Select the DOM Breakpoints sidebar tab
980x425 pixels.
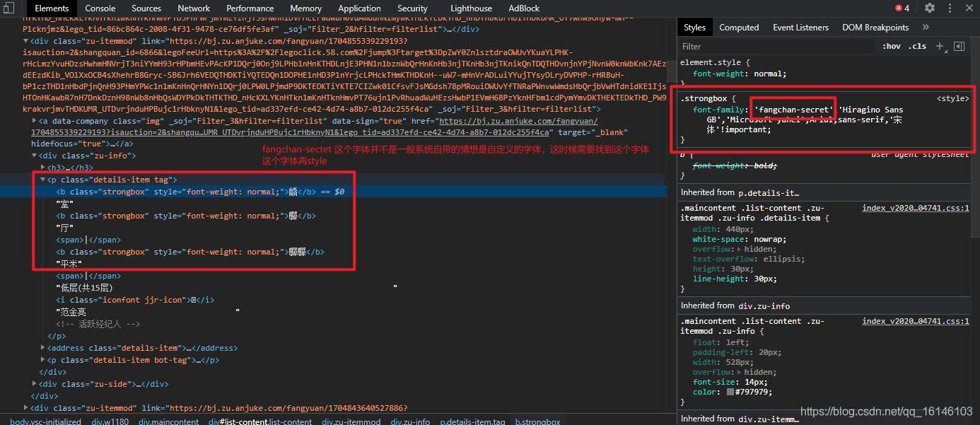[875, 28]
